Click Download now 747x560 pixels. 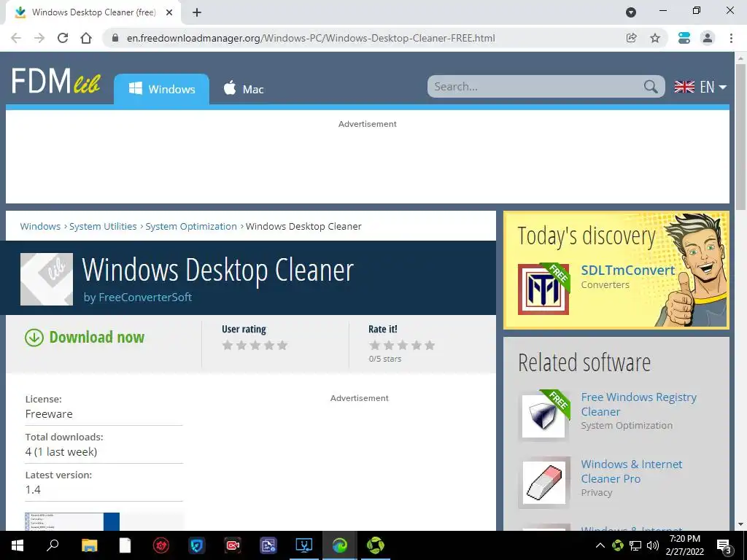97,337
